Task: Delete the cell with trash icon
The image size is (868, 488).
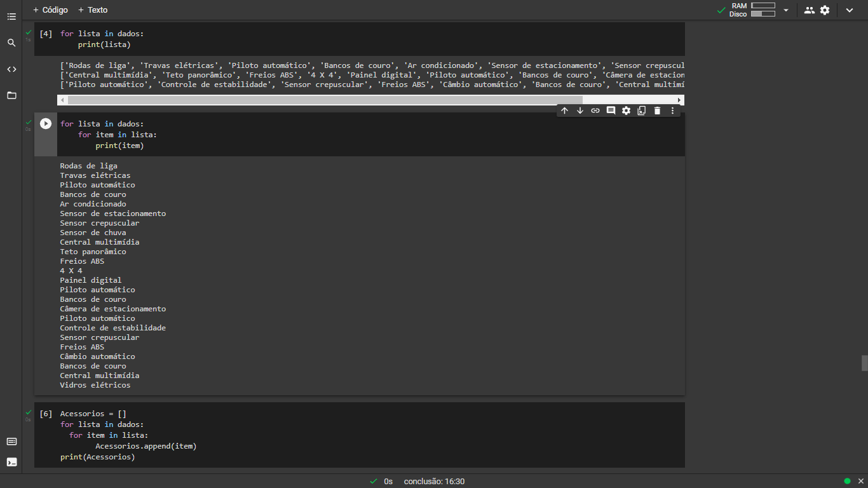Action: pos(657,111)
